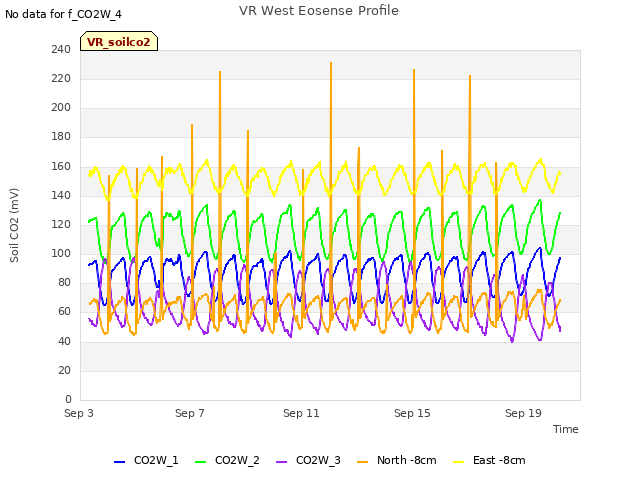This screenshot has height=480, width=640.
Task: Click the Sep 19 x-axis tick label
Action: click(x=523, y=413)
